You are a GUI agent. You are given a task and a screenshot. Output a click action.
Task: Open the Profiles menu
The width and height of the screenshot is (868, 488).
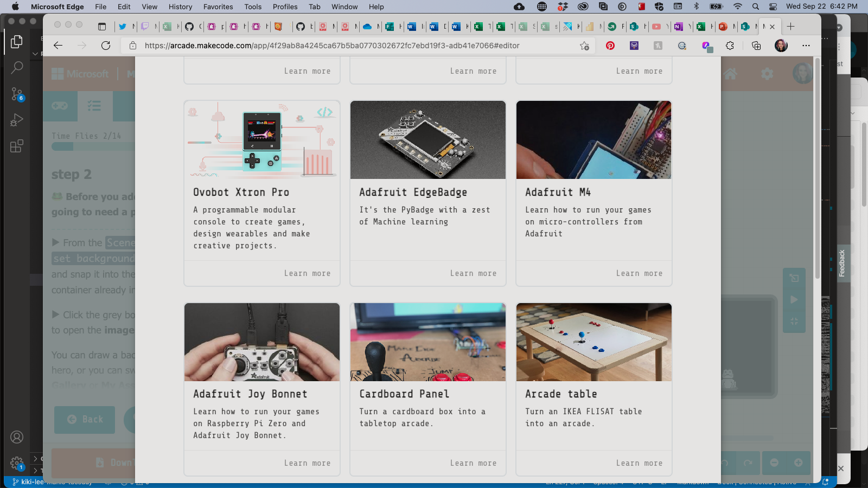click(285, 7)
